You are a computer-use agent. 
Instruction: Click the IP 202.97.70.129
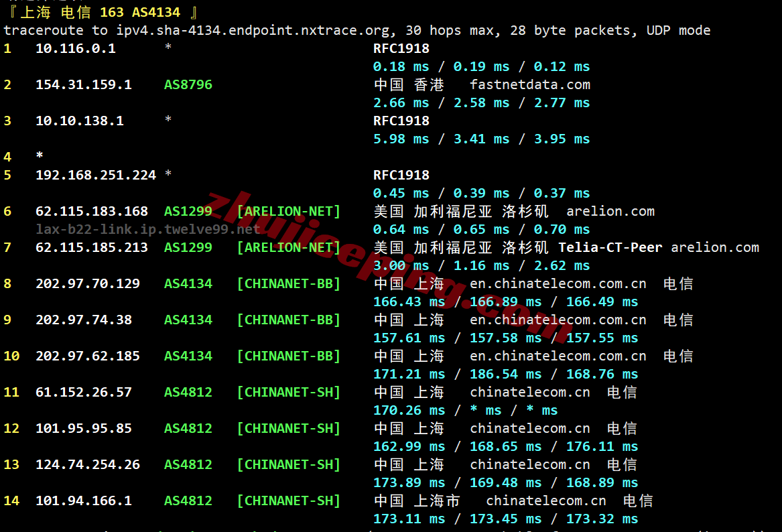click(x=88, y=283)
